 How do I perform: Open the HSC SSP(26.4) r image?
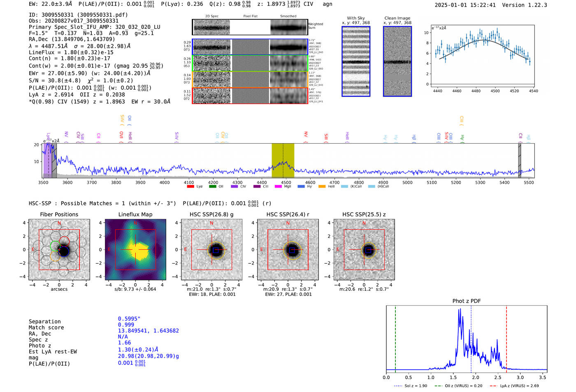point(288,250)
